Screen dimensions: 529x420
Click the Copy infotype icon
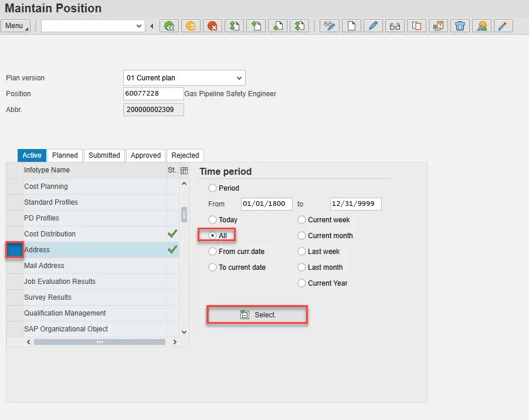[416, 26]
